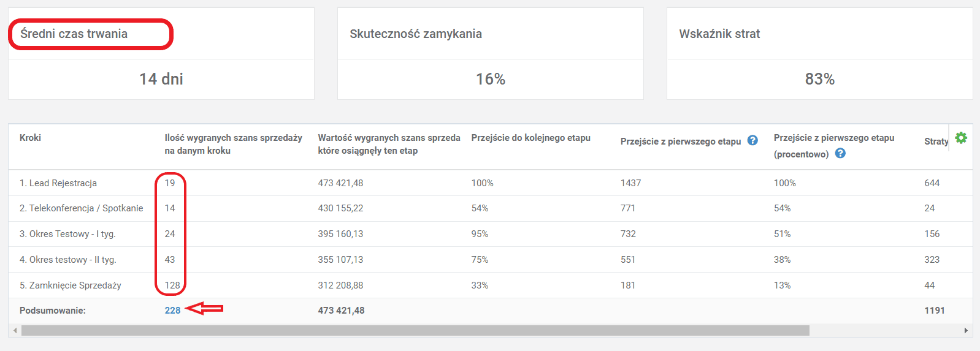Click Ilość wygranych szans sprzedaży column header

pyautogui.click(x=233, y=144)
